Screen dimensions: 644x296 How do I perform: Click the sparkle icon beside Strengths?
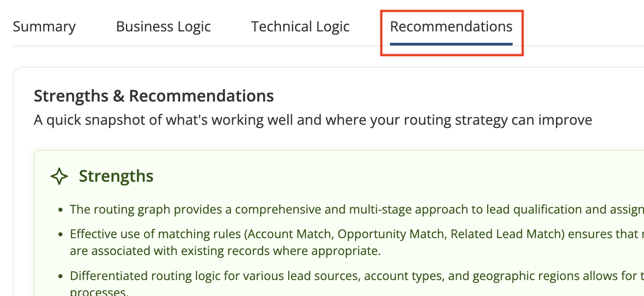click(x=59, y=176)
